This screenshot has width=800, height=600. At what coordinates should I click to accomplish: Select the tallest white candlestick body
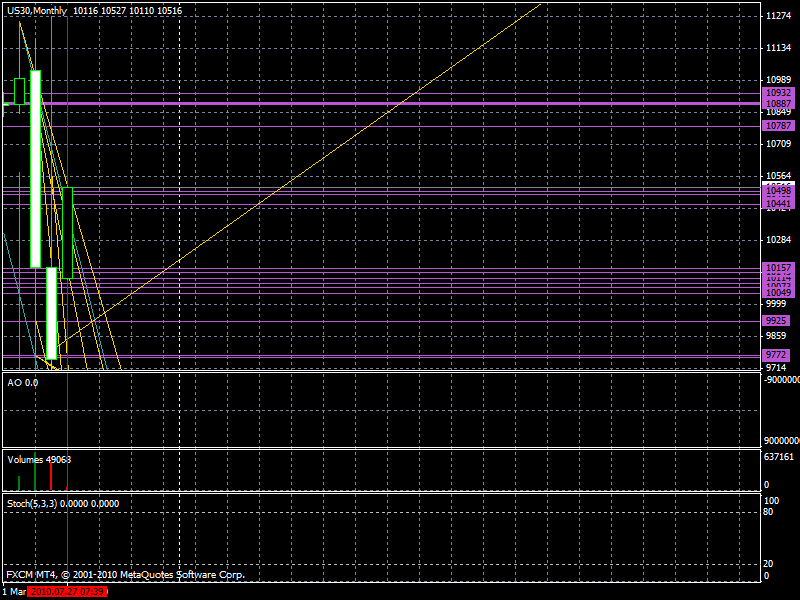pos(35,169)
